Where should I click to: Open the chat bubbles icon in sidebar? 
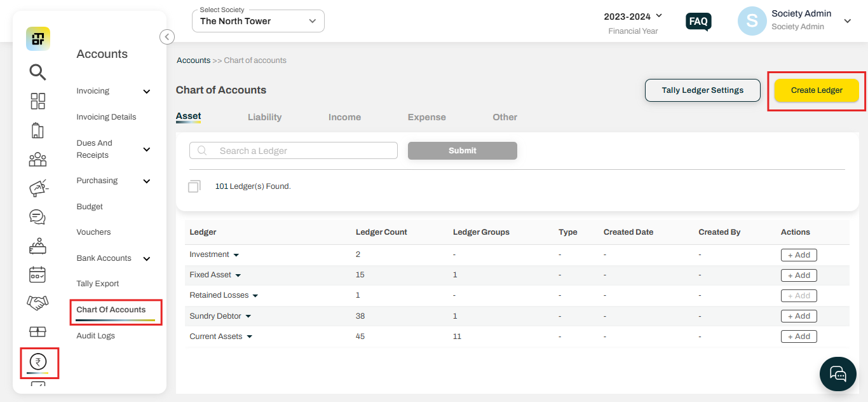click(38, 217)
